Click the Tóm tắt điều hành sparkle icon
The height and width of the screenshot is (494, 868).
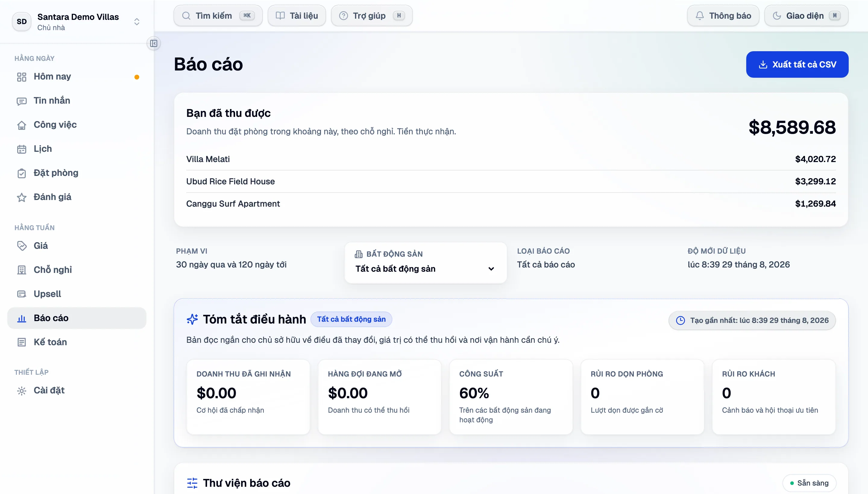tap(192, 319)
